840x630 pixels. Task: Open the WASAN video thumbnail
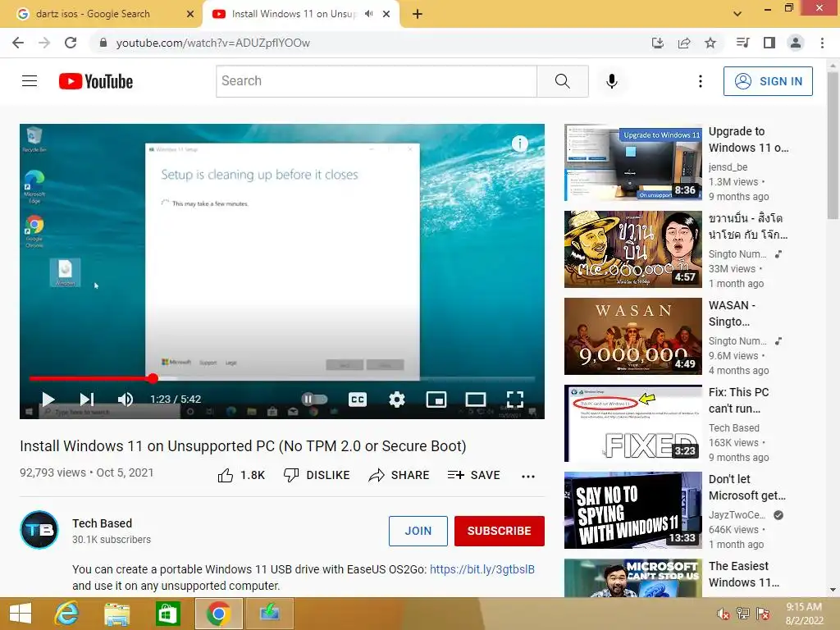tap(632, 336)
